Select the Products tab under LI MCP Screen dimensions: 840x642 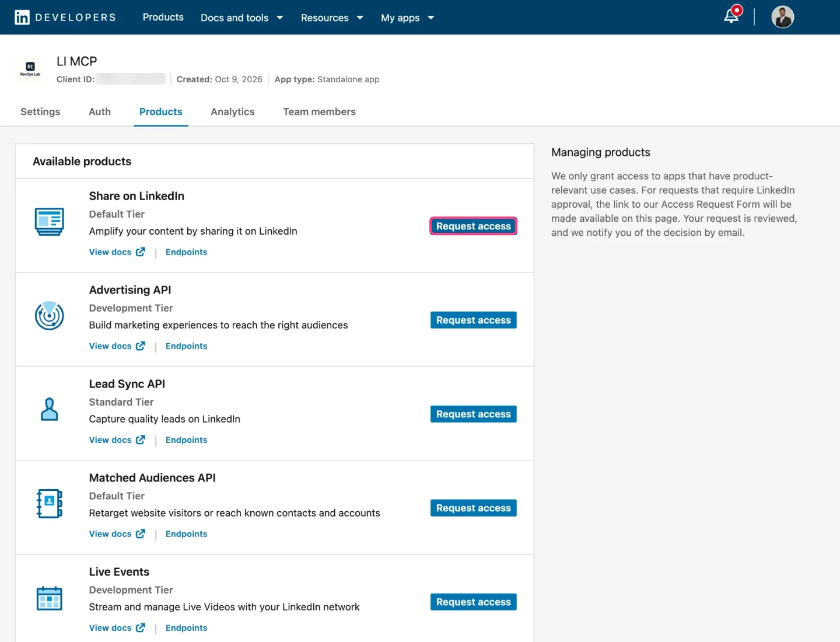pos(161,111)
